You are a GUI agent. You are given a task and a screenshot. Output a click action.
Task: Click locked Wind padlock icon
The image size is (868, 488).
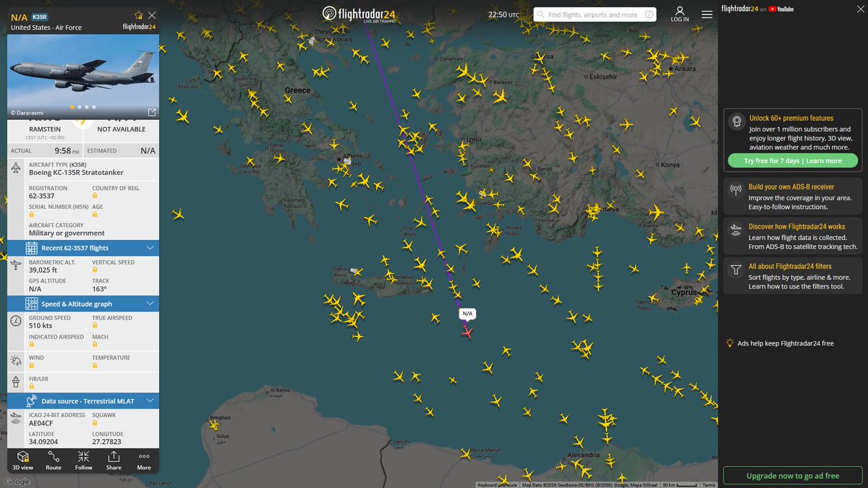(32, 366)
